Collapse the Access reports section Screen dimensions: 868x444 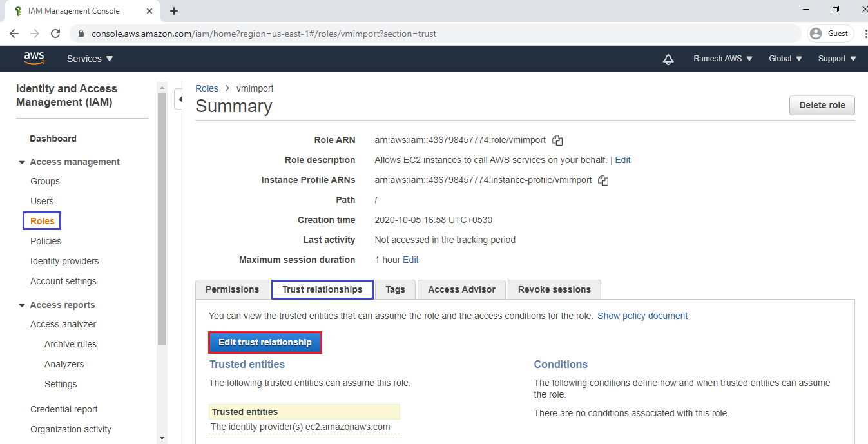pyautogui.click(x=22, y=305)
